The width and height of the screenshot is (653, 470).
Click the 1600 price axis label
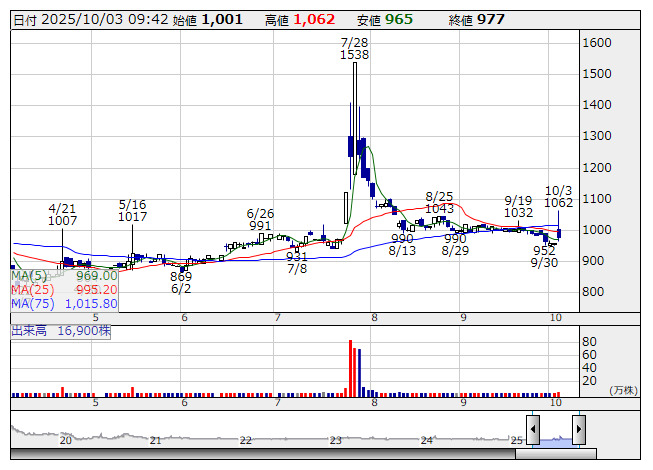[x=597, y=43]
